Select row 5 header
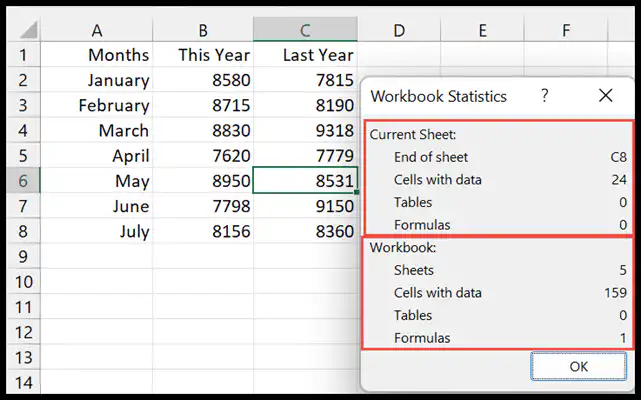This screenshot has height=400, width=641. (24, 155)
